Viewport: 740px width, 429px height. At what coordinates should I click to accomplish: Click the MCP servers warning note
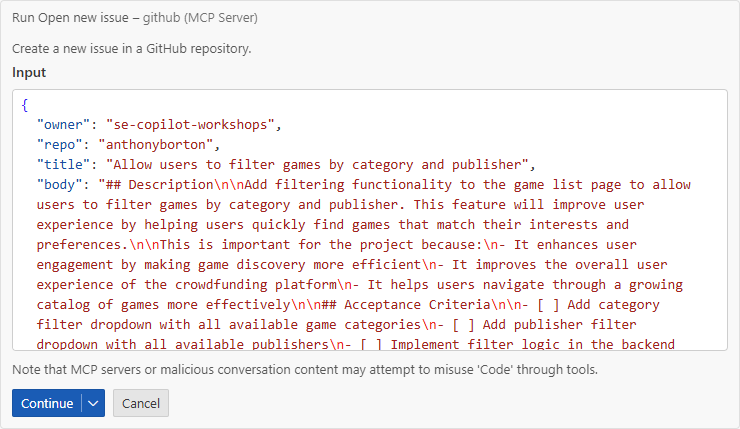click(x=305, y=369)
